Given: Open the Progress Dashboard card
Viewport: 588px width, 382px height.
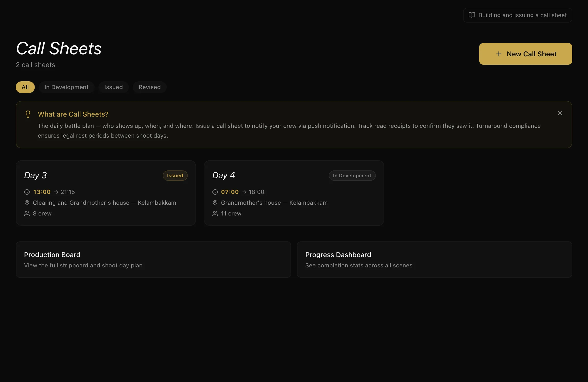Looking at the screenshot, I should coord(434,260).
